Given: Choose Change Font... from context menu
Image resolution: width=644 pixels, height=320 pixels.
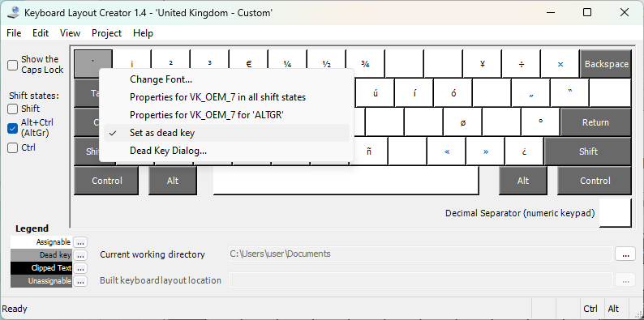Looking at the screenshot, I should click(226, 79).
